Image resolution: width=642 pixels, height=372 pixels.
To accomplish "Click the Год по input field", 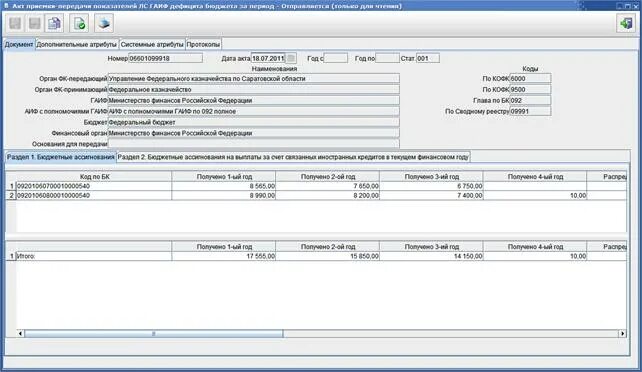I will (x=387, y=59).
